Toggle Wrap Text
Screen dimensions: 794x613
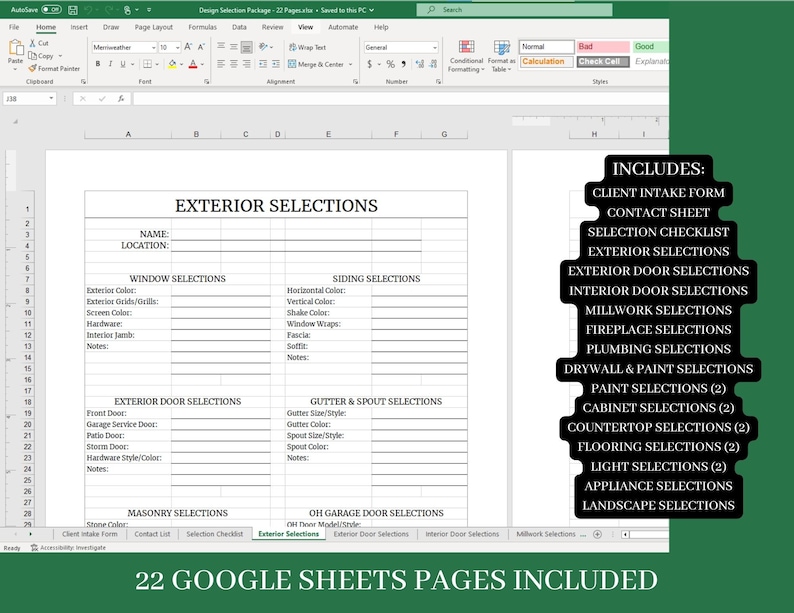(x=307, y=47)
